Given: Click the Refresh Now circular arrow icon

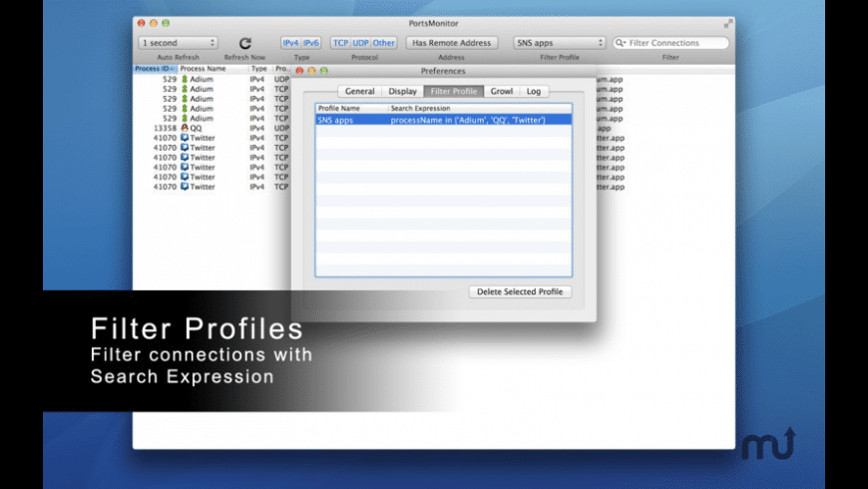Looking at the screenshot, I should [244, 43].
